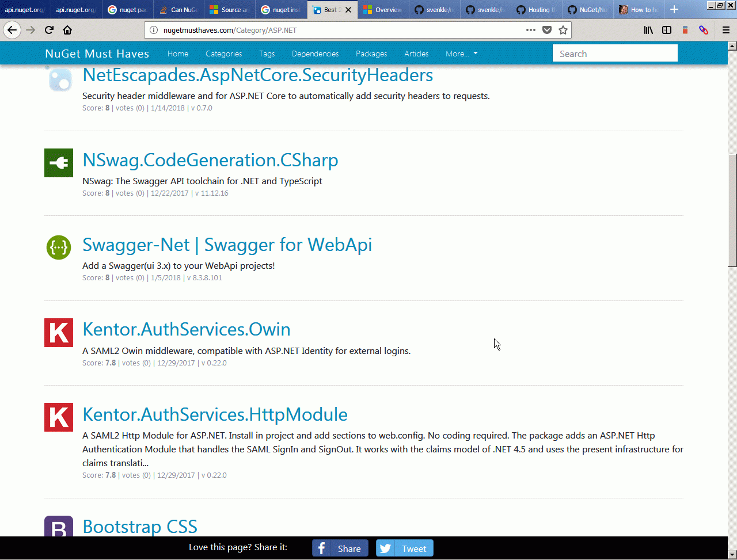This screenshot has width=737, height=560.
Task: Click the score line showing v 8.3.8.101
Action: pos(152,277)
